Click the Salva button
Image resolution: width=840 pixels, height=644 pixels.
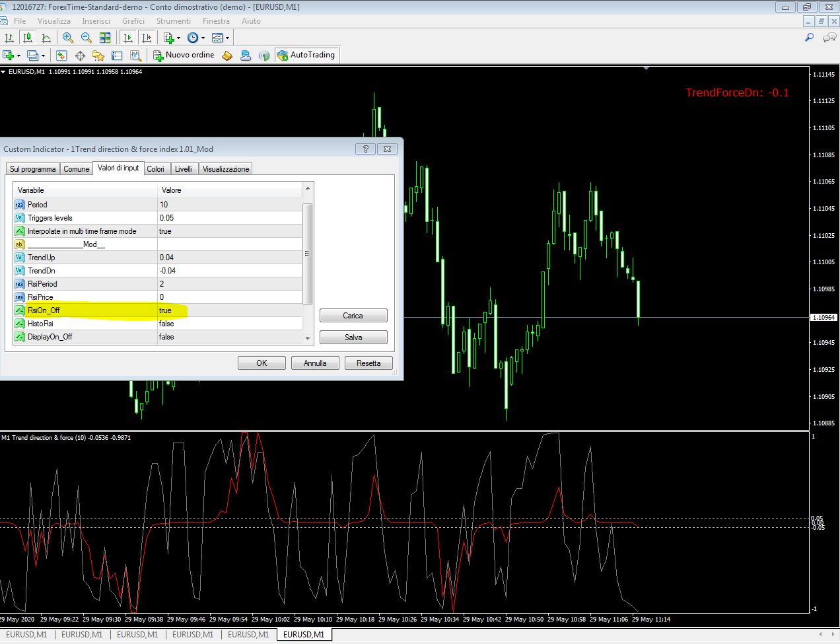coord(353,338)
